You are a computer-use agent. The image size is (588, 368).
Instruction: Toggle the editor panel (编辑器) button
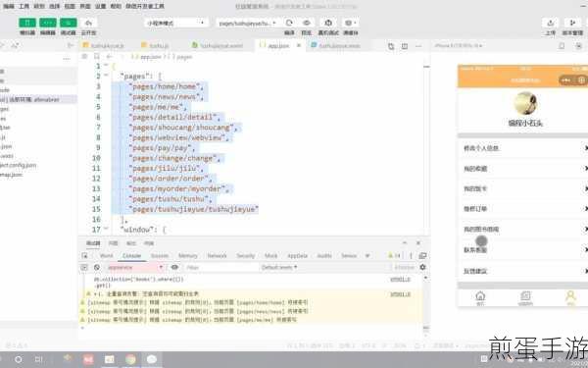48,23
